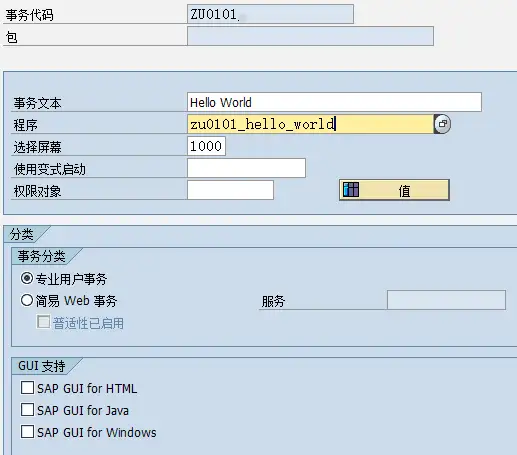The height and width of the screenshot is (455, 517).
Task: Click the GUI 支持 group header
Action: click(x=42, y=366)
